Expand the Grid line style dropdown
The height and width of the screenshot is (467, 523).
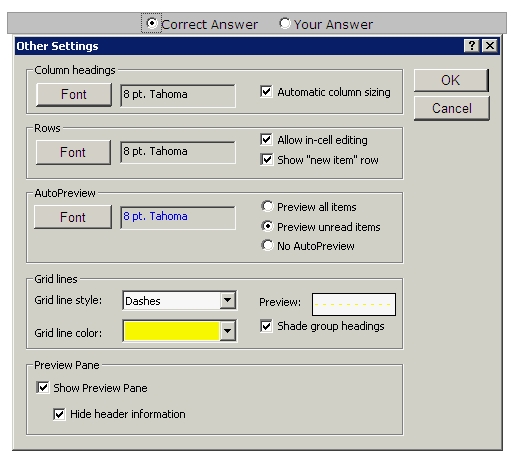[227, 300]
